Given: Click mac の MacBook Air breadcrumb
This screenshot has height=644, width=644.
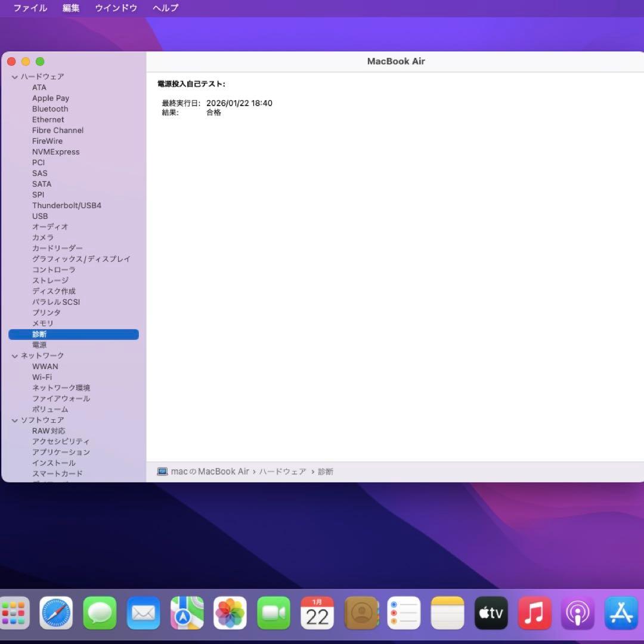Looking at the screenshot, I should [209, 471].
